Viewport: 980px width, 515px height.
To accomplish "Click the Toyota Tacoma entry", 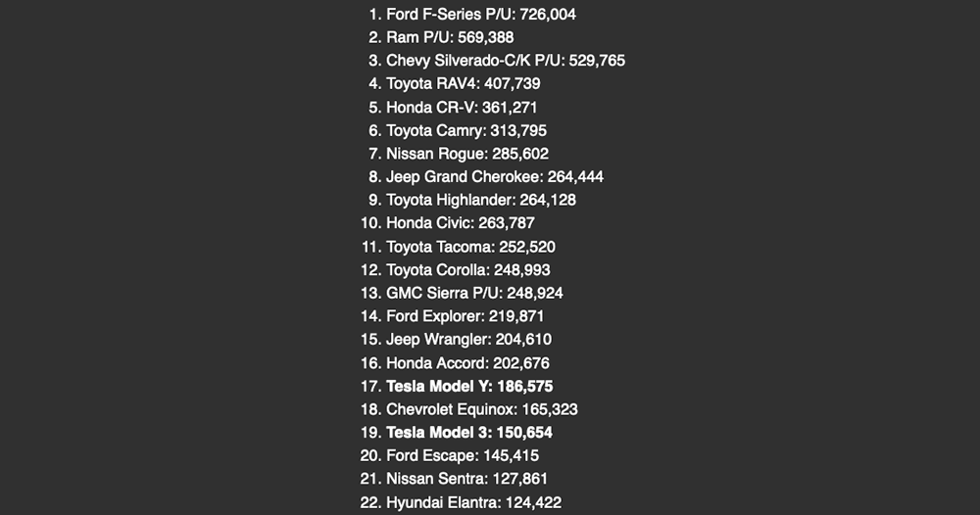I will click(470, 247).
